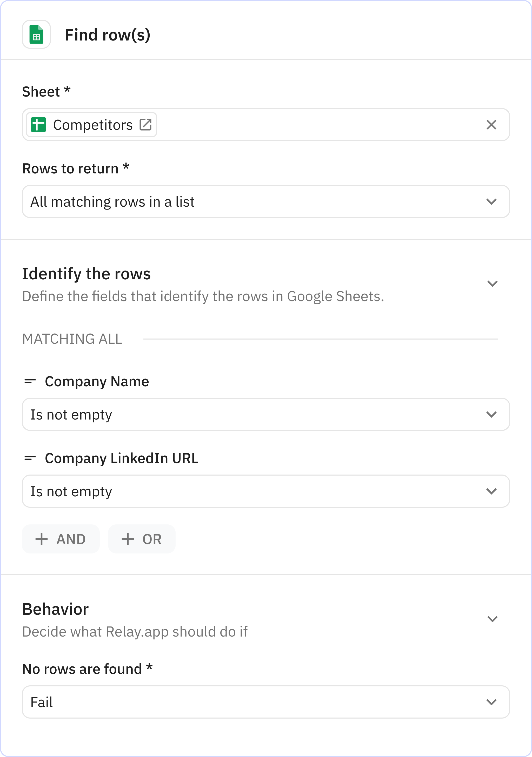Viewport: 532px width, 757px height.
Task: Open the Rows to return dropdown
Action: point(265,201)
